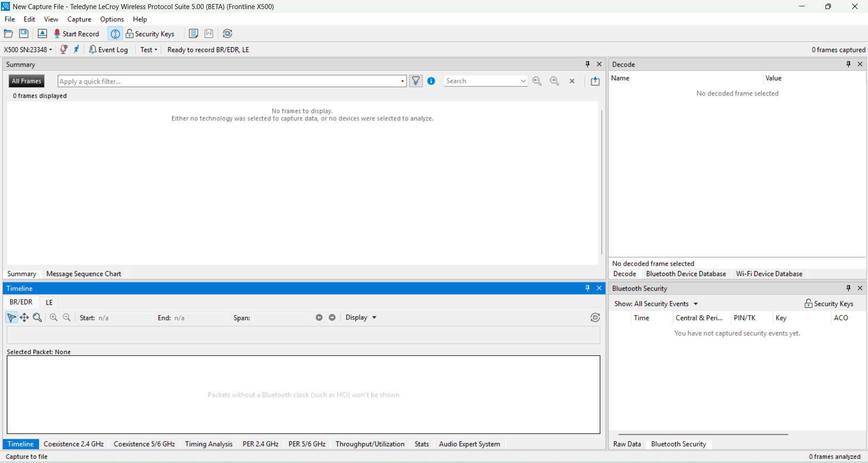
Task: Open the Event Log
Action: point(109,50)
